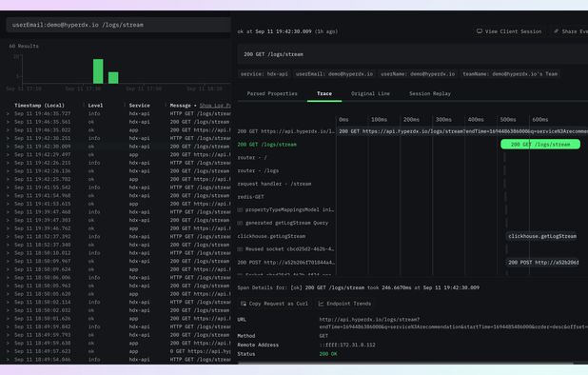Click timestamp Sep 11 19:42:26.215

[x=42, y=163]
